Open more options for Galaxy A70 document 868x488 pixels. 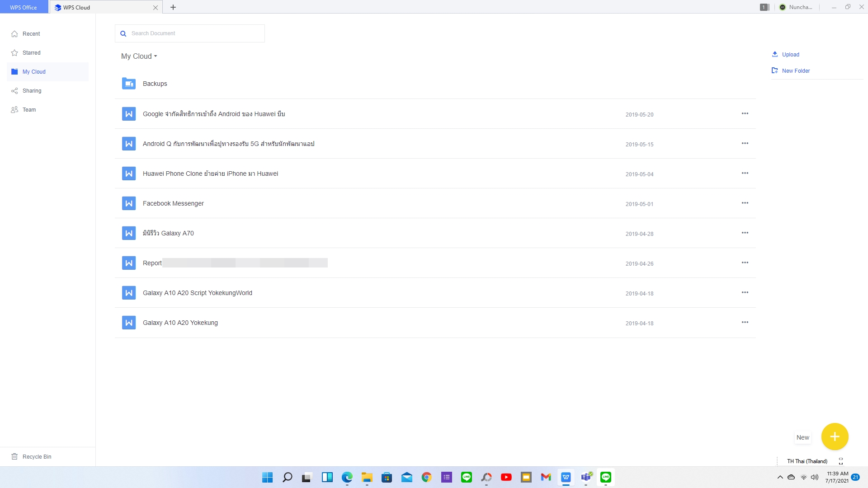click(x=745, y=233)
